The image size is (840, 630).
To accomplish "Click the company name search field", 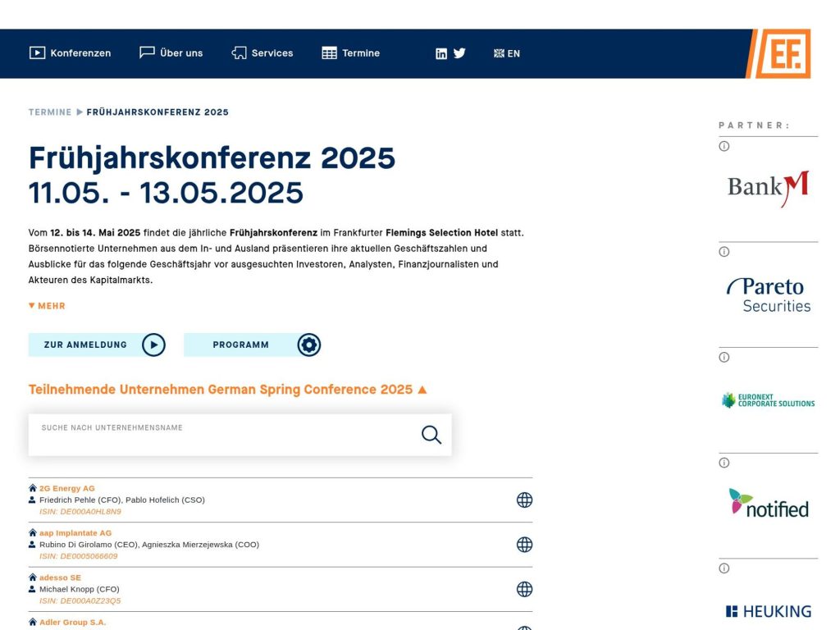I will point(205,433).
